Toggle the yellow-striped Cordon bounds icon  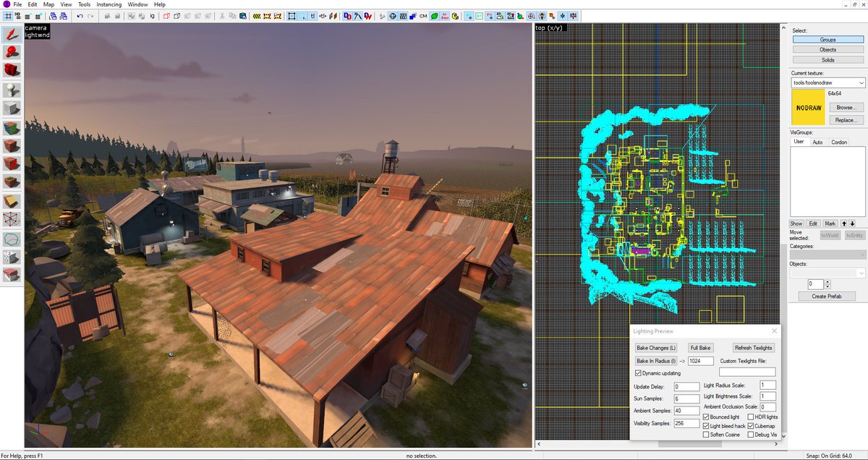256,16
